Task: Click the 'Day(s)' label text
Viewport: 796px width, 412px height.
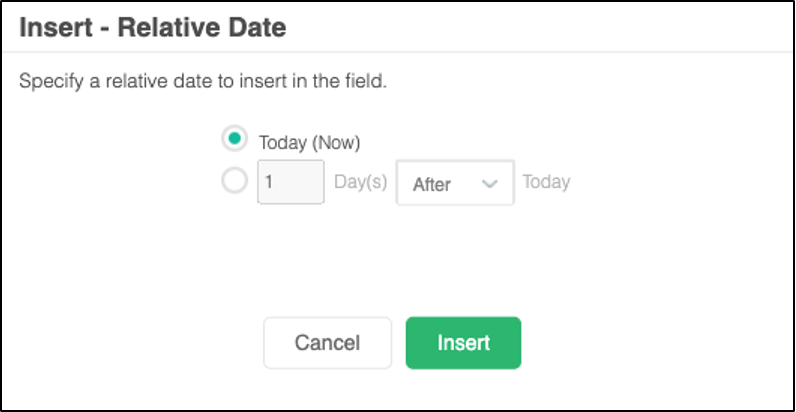Action: tap(360, 183)
